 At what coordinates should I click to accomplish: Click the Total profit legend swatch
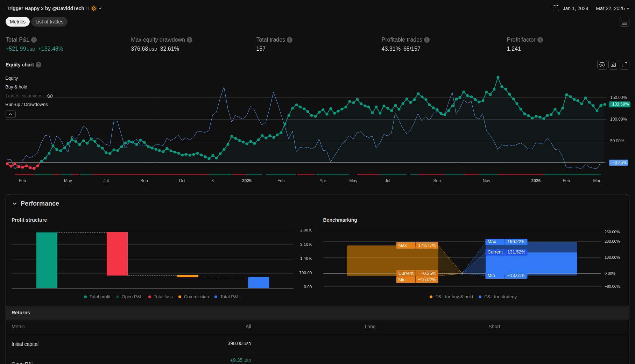(x=85, y=297)
